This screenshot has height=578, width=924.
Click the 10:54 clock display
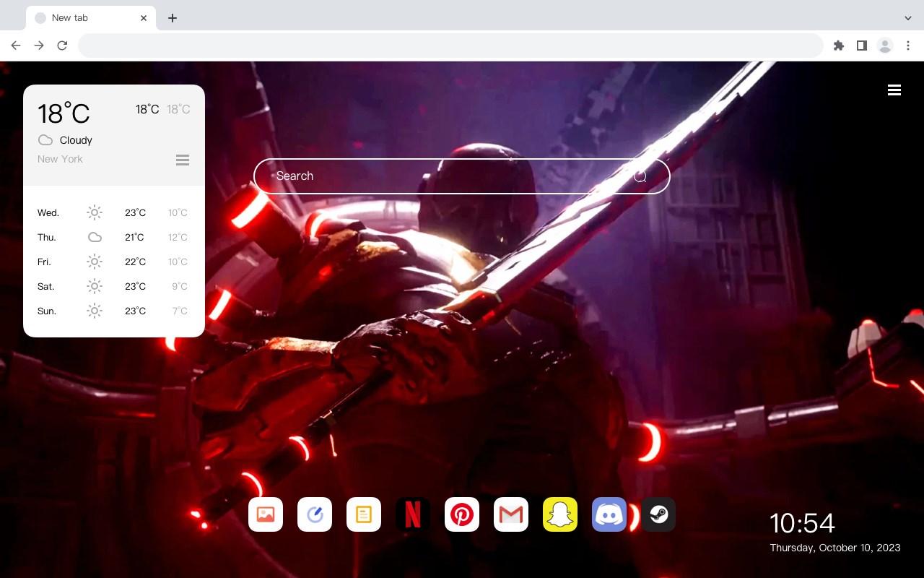[x=802, y=523]
